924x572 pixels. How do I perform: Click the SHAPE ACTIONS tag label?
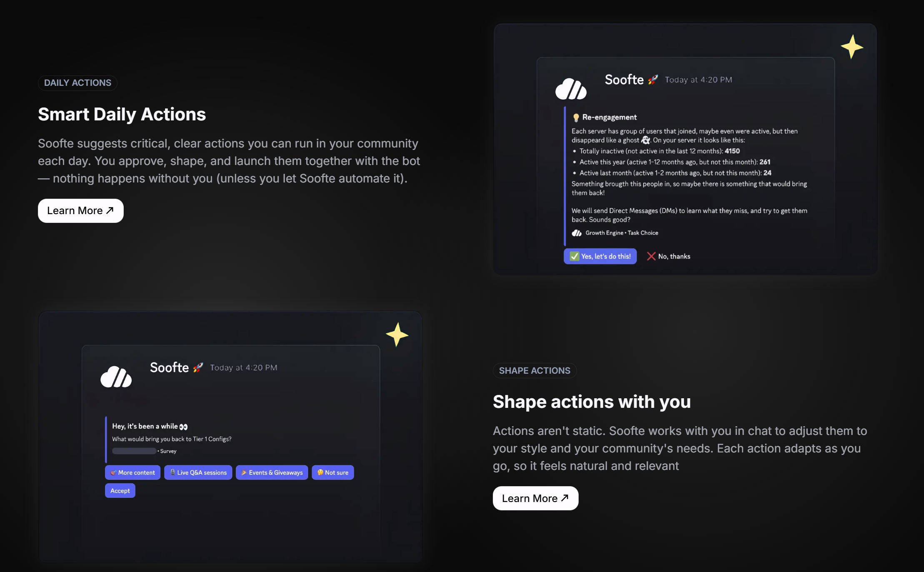(534, 371)
